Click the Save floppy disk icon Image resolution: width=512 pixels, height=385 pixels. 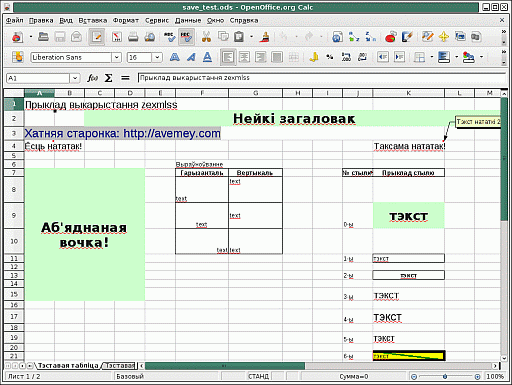coord(60,37)
